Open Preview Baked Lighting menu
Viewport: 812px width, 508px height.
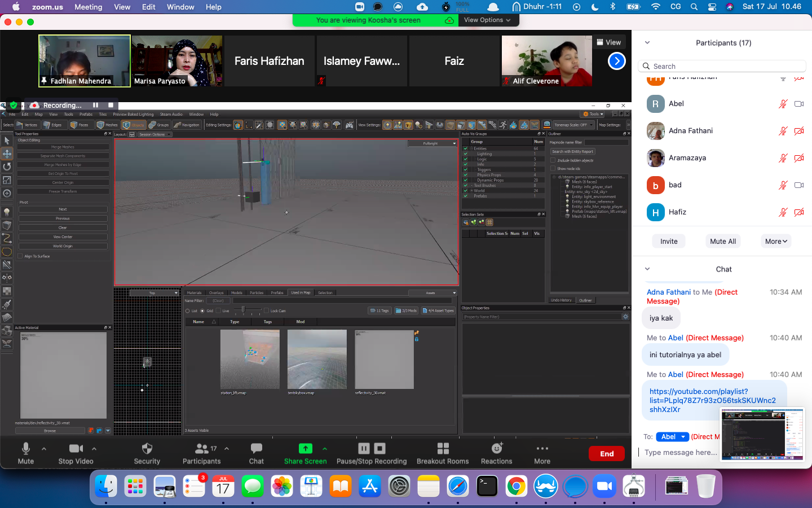pos(133,114)
